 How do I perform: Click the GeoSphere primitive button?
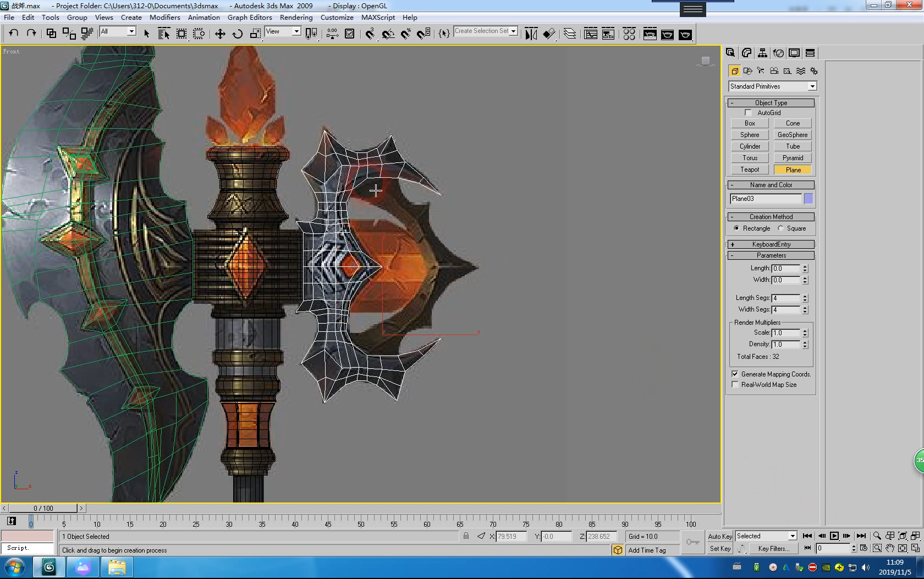tap(793, 135)
